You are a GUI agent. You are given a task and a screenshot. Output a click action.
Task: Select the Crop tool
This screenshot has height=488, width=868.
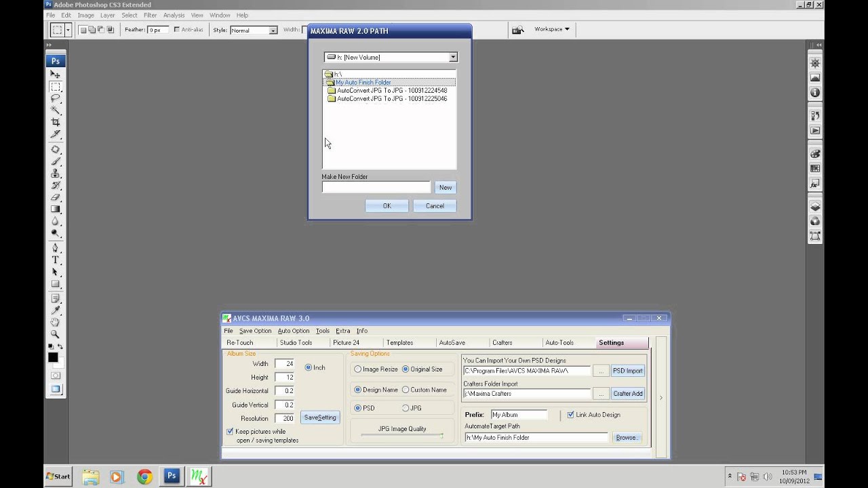(x=56, y=122)
